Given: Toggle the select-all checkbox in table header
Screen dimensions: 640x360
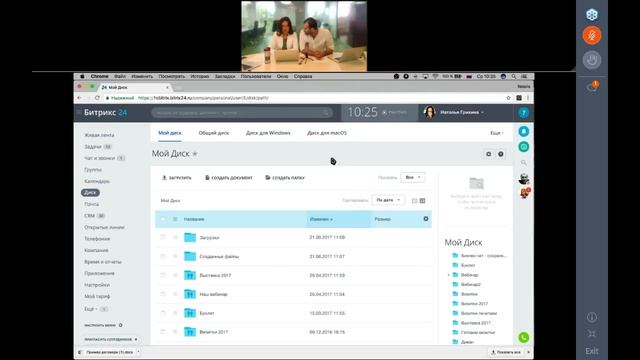Looking at the screenshot, I should 163,219.
